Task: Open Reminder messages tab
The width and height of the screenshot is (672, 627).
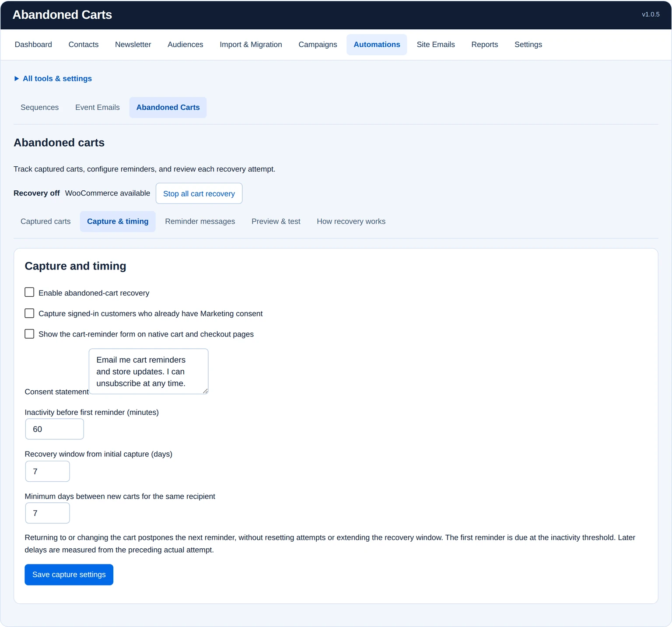Action: (x=200, y=221)
